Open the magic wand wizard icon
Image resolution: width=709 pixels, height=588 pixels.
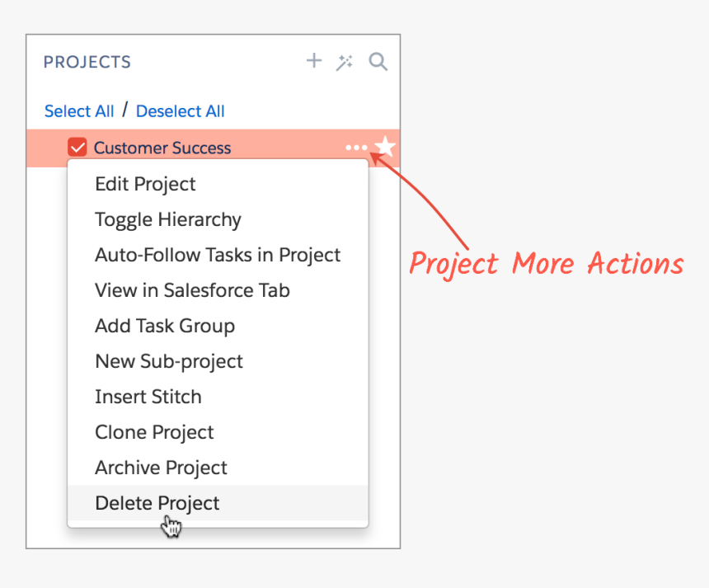click(x=345, y=62)
